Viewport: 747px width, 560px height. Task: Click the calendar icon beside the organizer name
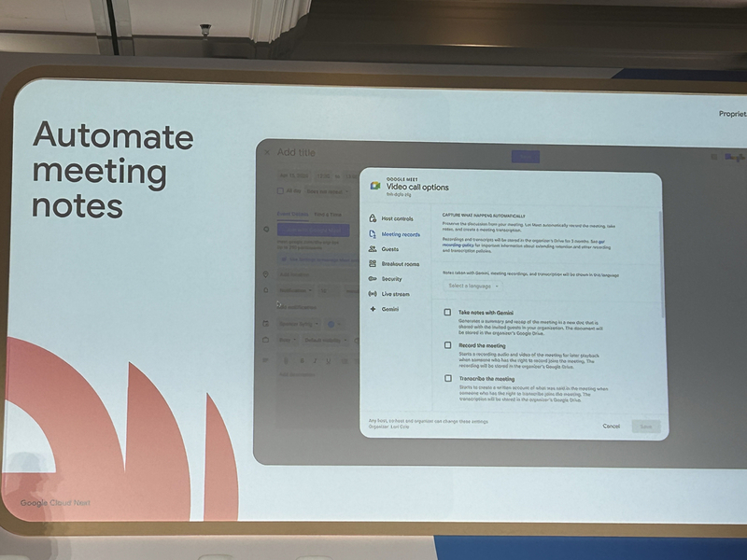(x=266, y=324)
